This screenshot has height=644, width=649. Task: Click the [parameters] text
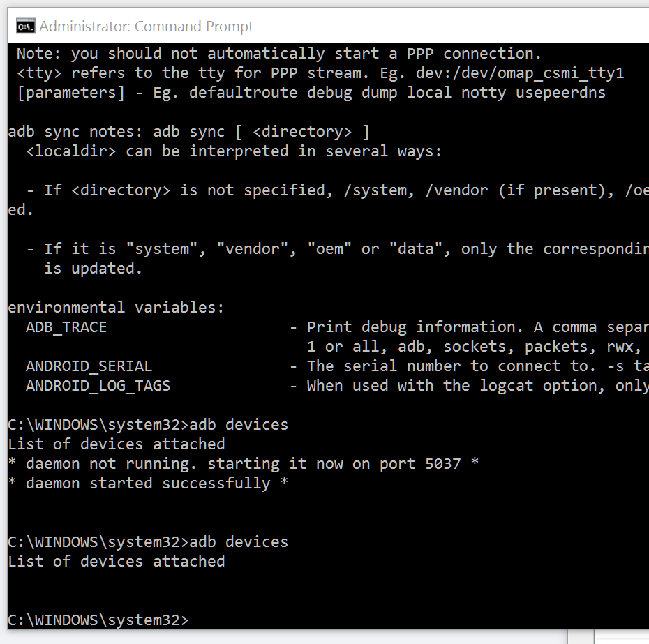[x=70, y=93]
